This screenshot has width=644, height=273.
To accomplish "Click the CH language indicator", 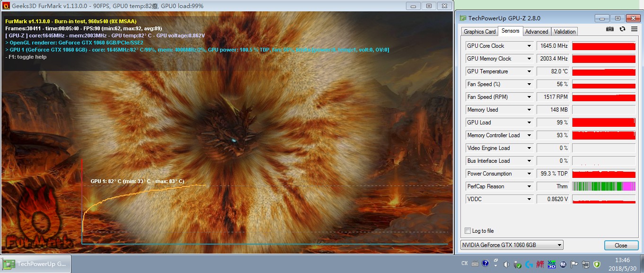I will (464, 264).
